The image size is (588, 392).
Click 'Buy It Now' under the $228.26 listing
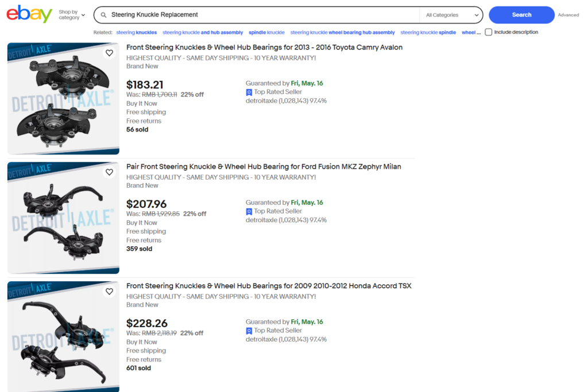(142, 342)
